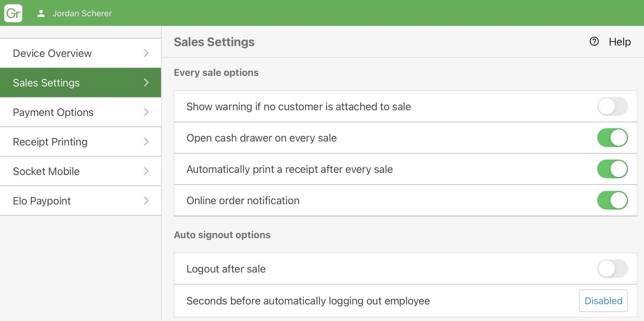644x321 pixels.
Task: Turn off Open cash drawer on every sale
Action: click(612, 138)
